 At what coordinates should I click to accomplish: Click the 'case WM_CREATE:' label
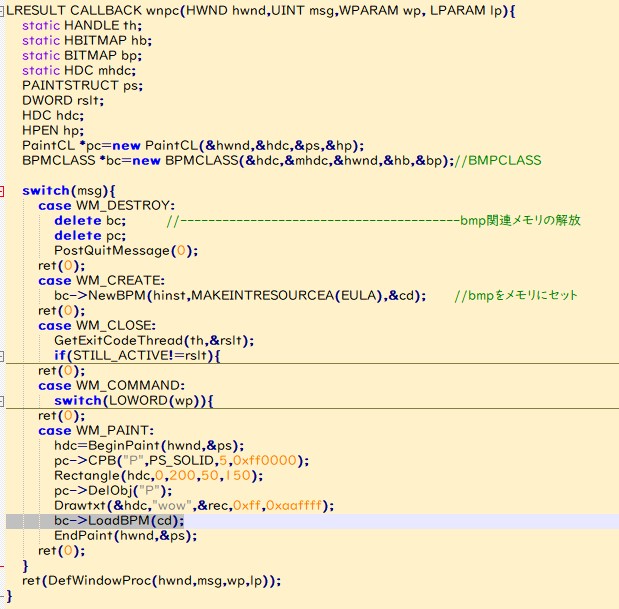[x=101, y=281]
